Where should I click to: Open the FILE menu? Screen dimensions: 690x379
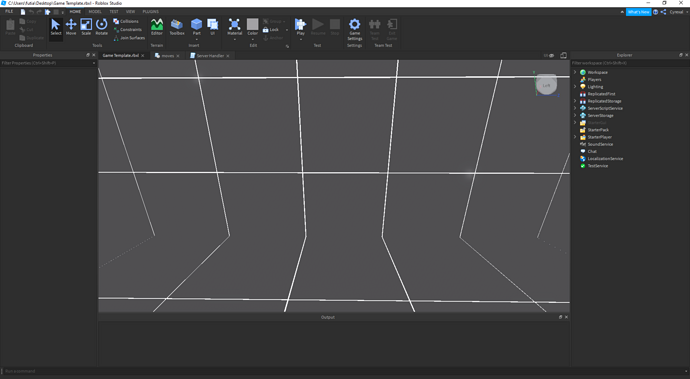tap(9, 11)
